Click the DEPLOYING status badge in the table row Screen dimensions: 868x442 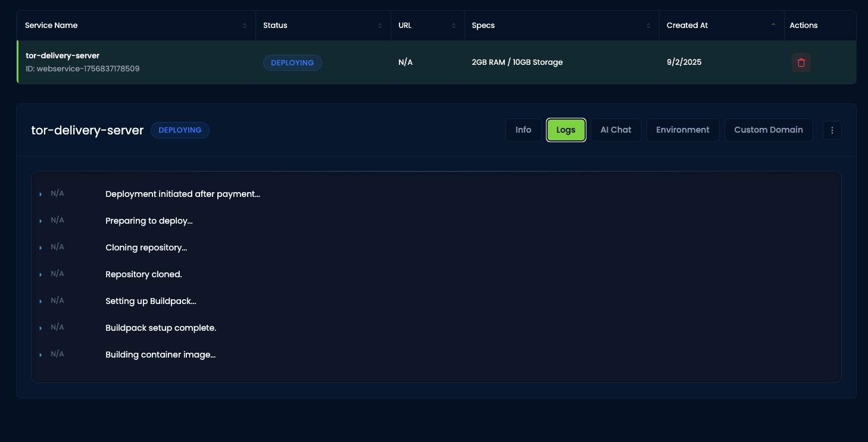tap(292, 62)
